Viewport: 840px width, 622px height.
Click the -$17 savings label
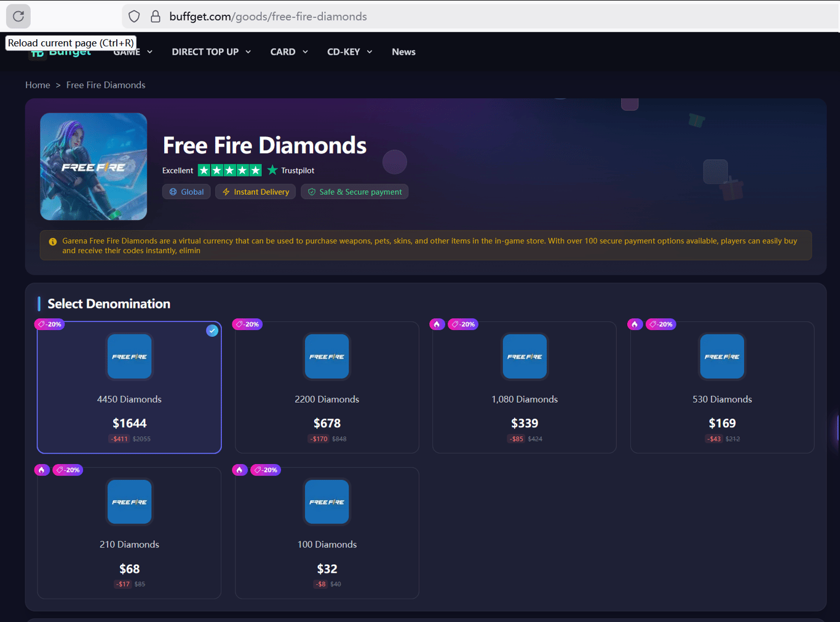click(x=123, y=584)
